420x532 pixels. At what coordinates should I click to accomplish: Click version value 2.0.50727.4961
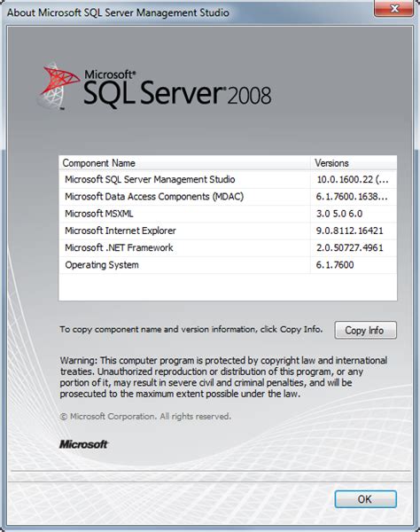349,247
